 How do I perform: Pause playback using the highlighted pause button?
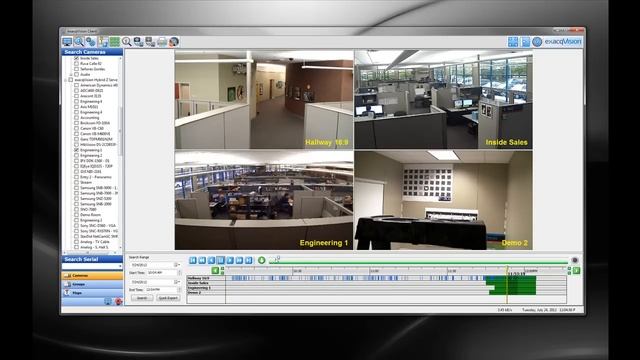tap(221, 260)
